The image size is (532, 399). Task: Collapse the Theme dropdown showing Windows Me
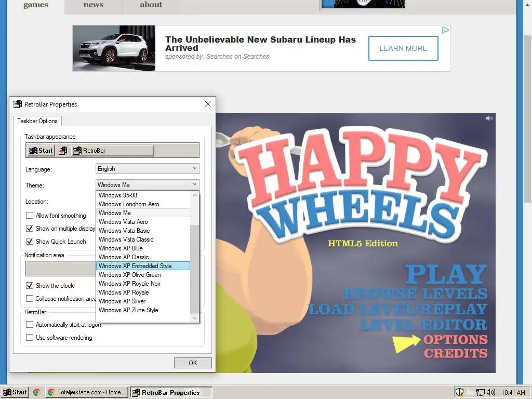pyautogui.click(x=147, y=185)
